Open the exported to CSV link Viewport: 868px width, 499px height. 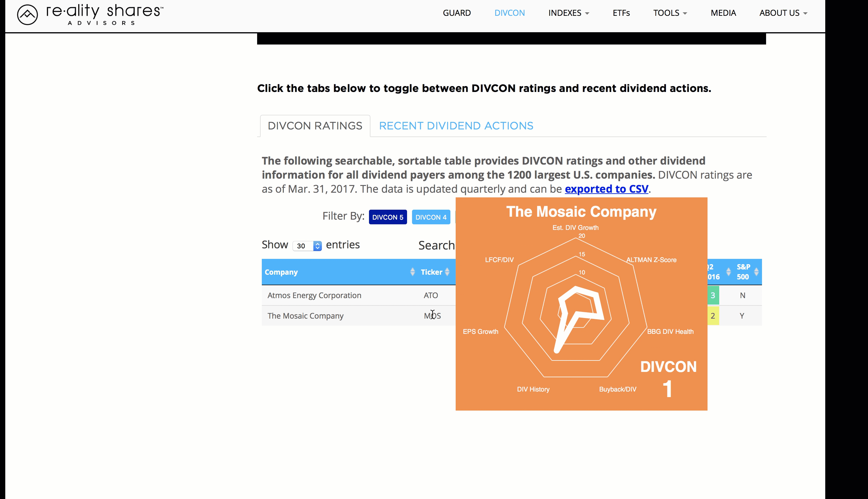[606, 189]
